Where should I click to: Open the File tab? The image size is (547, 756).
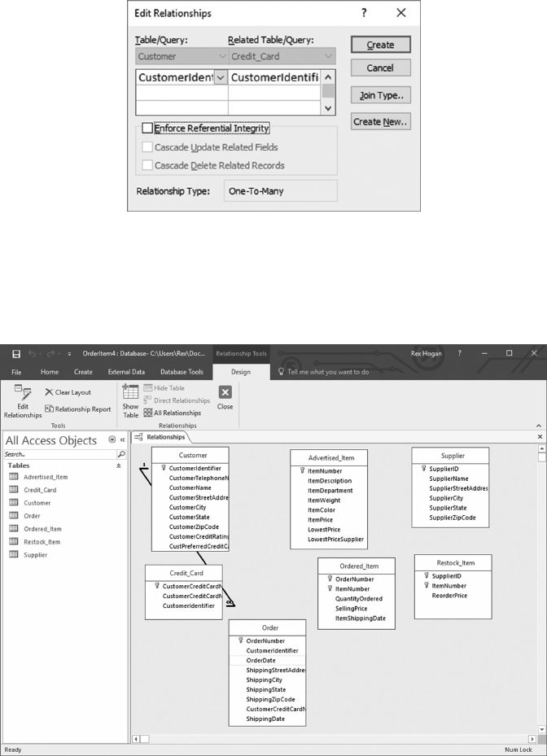click(16, 372)
